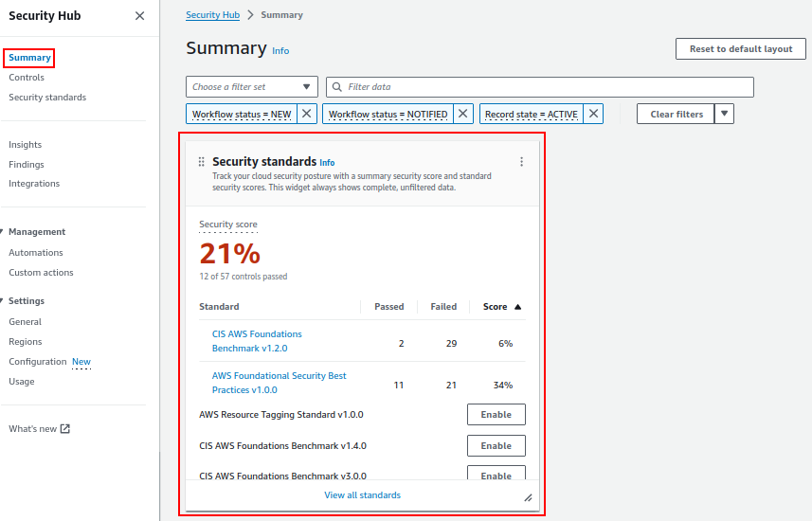The image size is (812, 521).
Task: Click the 21% security score value
Action: [230, 254]
